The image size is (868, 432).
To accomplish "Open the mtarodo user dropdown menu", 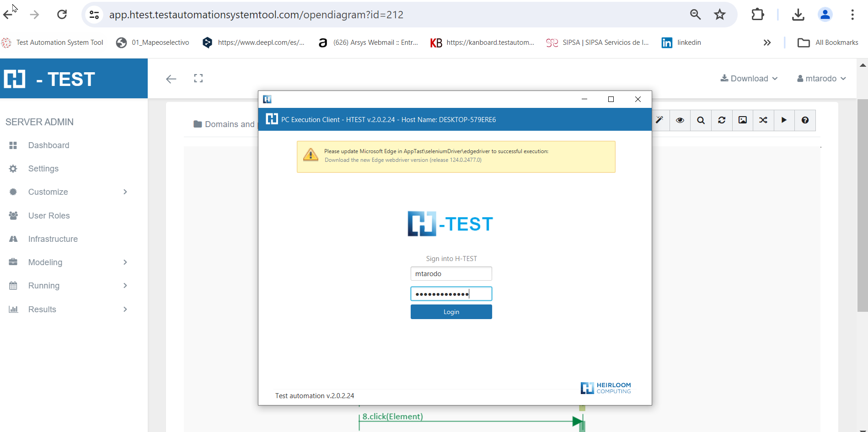I will [x=821, y=79].
